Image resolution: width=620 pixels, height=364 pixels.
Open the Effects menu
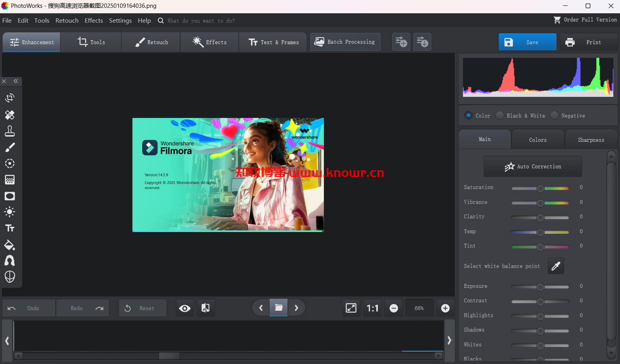(94, 20)
